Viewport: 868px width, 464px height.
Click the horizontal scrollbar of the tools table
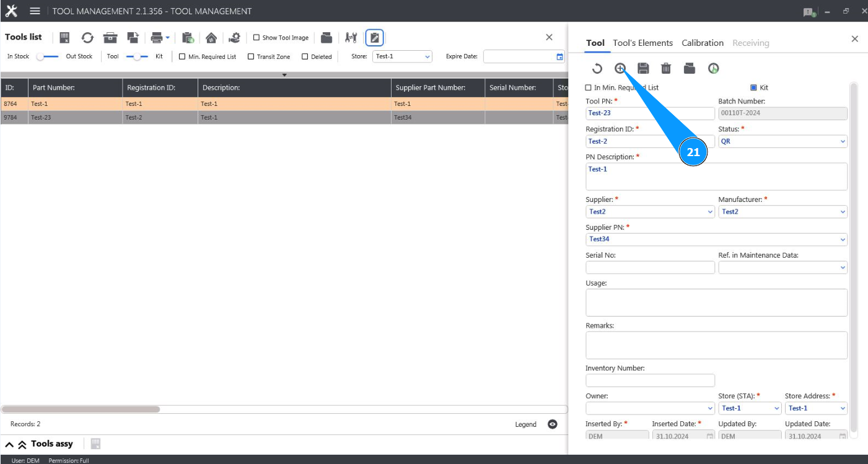(x=81, y=409)
